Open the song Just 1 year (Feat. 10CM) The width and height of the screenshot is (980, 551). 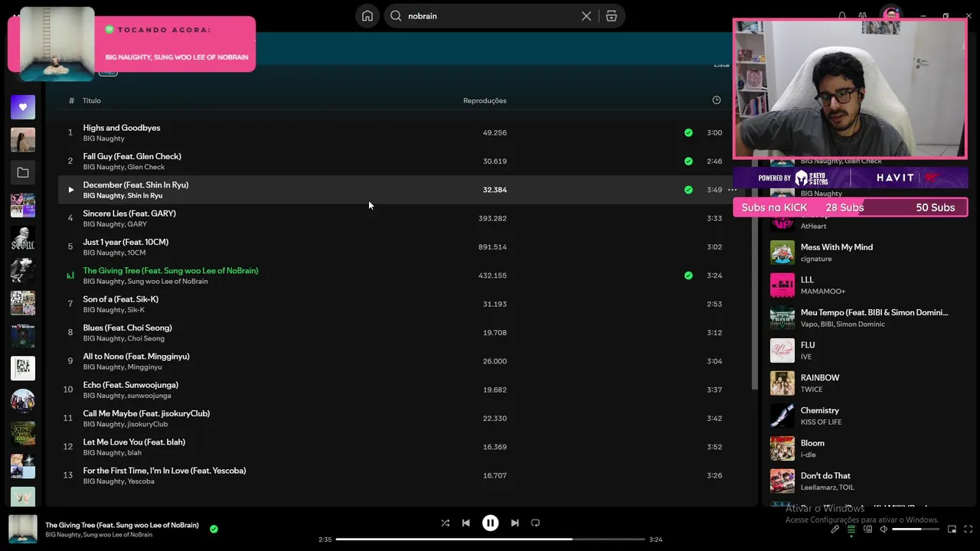pos(126,242)
